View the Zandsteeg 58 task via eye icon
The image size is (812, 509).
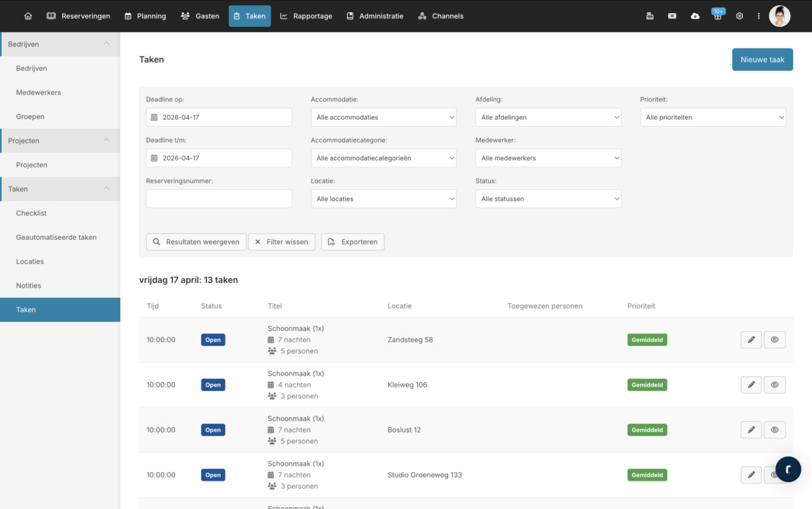pos(774,340)
